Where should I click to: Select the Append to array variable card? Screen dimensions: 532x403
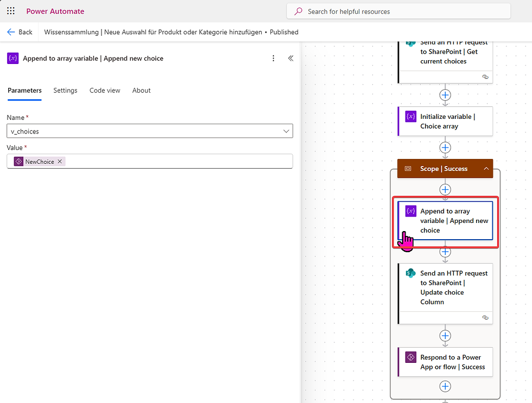point(445,221)
